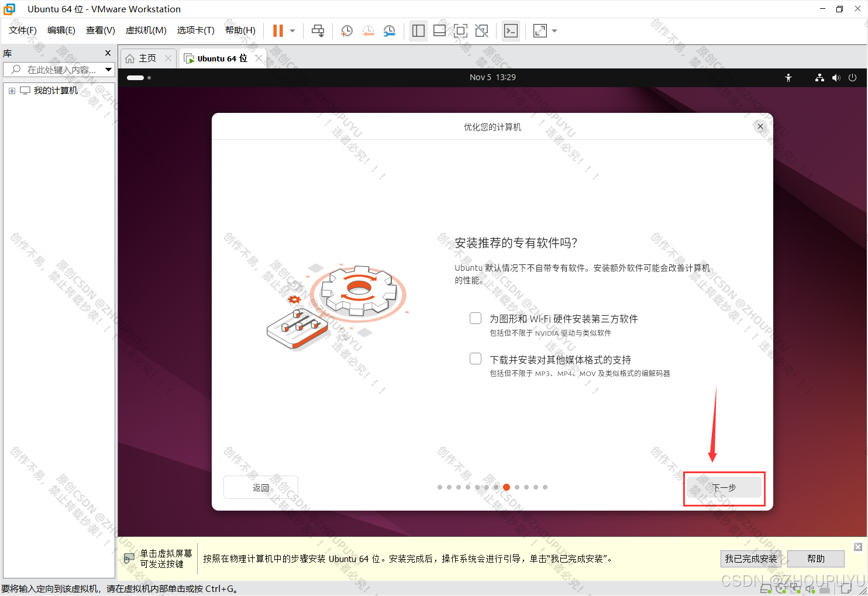Enable third-party graphics and Wi-Fi software checkbox
The height and width of the screenshot is (596, 868).
tap(476, 318)
